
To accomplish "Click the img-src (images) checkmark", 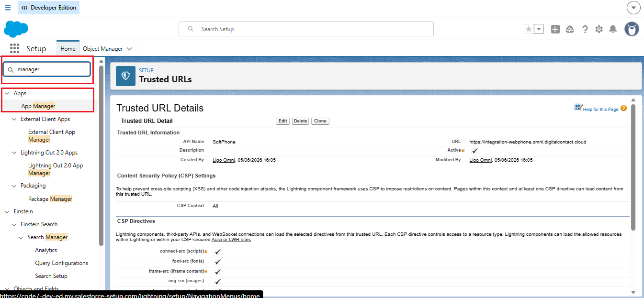I will coord(218,282).
